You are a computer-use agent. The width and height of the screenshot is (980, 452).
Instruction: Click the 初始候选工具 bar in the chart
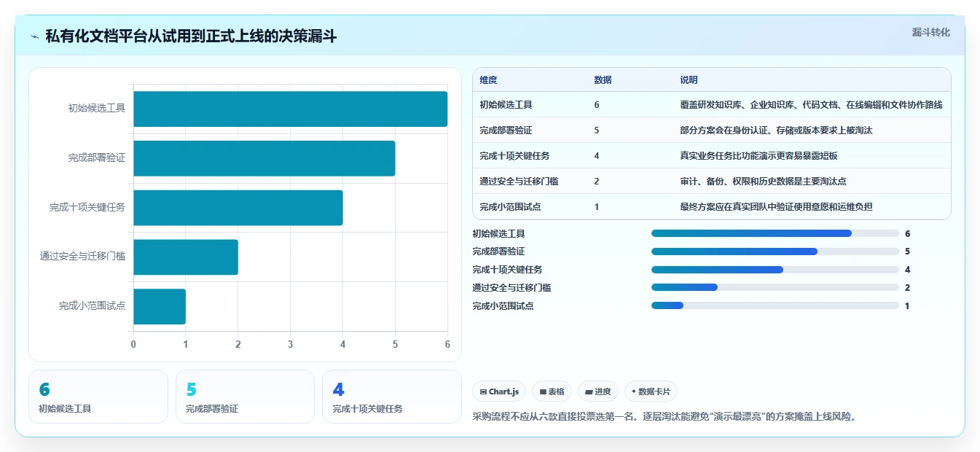click(290, 109)
